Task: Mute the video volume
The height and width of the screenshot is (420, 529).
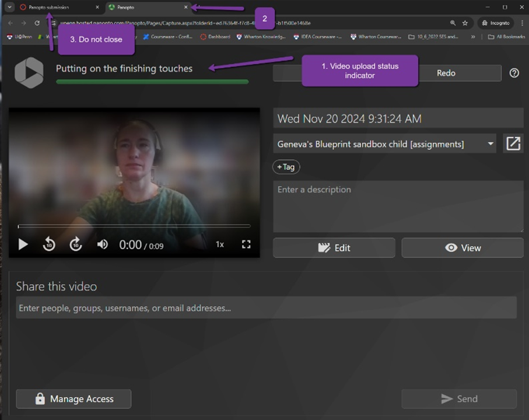Action: (103, 244)
